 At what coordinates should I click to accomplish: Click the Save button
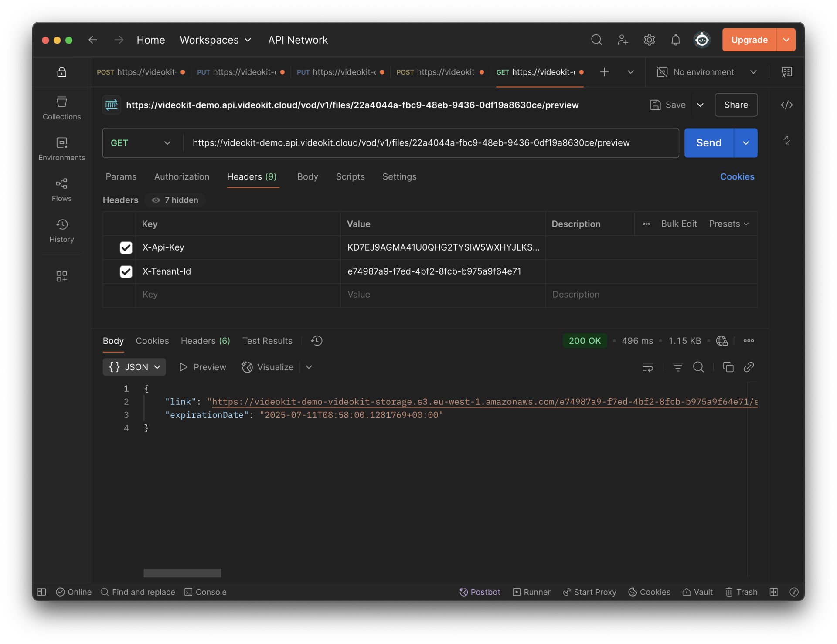[668, 105]
